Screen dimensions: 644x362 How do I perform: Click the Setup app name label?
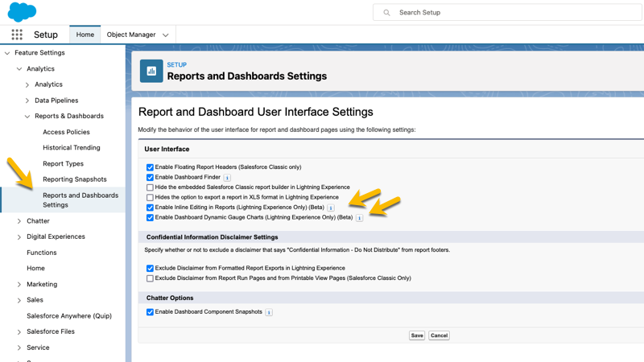(x=46, y=35)
